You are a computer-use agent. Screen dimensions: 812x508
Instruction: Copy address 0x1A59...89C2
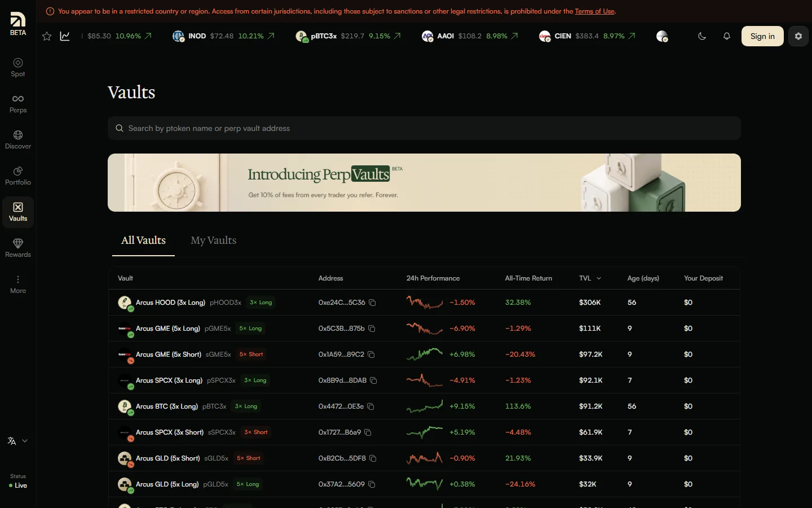[371, 354]
